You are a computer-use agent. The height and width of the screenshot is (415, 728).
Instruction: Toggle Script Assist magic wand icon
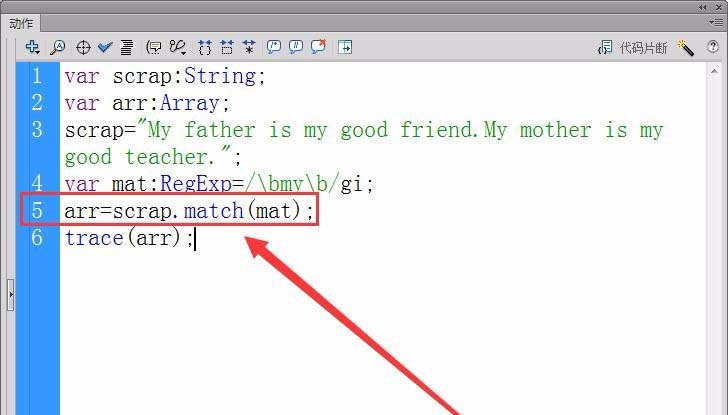point(685,47)
